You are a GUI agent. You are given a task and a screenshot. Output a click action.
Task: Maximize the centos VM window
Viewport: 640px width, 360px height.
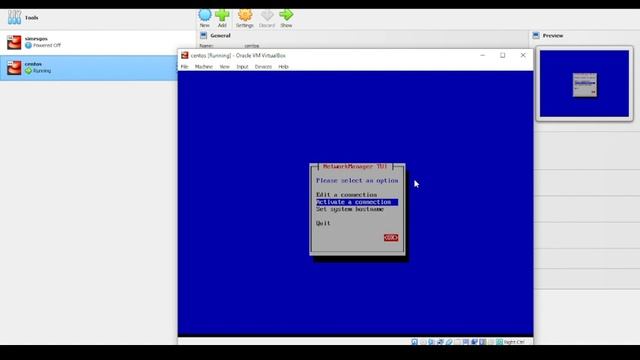click(502, 55)
